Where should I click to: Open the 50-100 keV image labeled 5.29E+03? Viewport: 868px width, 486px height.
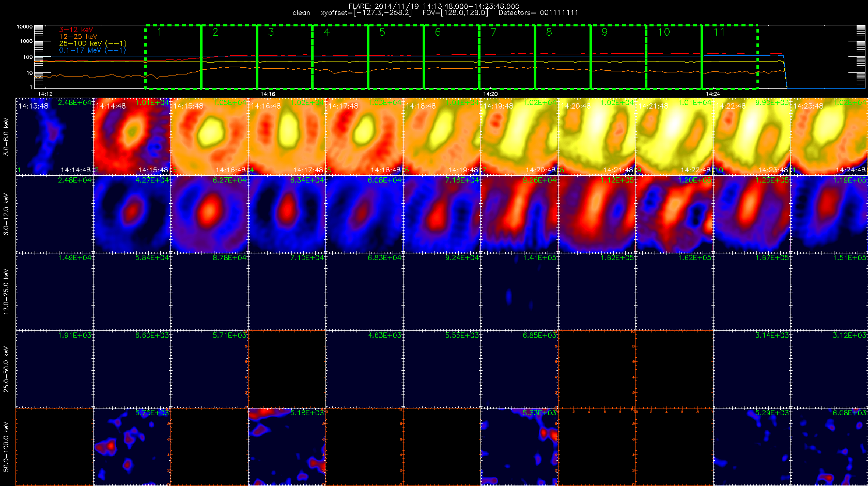click(x=752, y=447)
